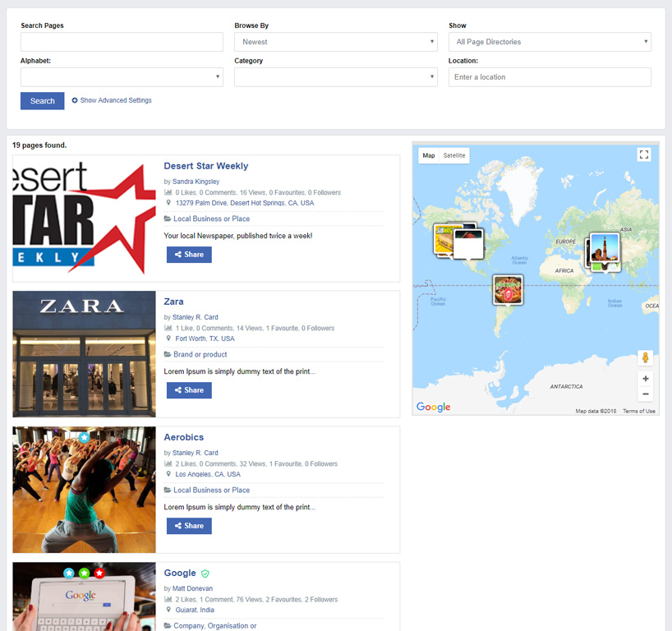The width and height of the screenshot is (672, 631).
Task: Open the Zara storefront thumbnail
Action: pyautogui.click(x=84, y=354)
